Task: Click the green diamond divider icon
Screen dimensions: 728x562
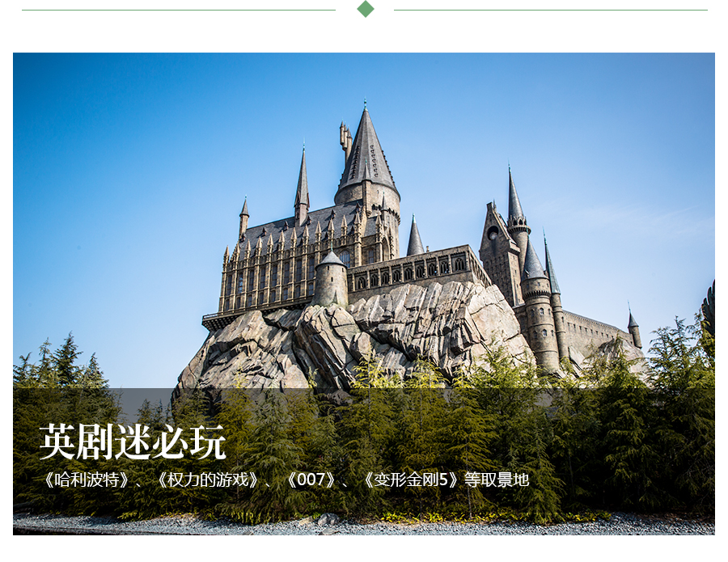Action: pos(366,9)
